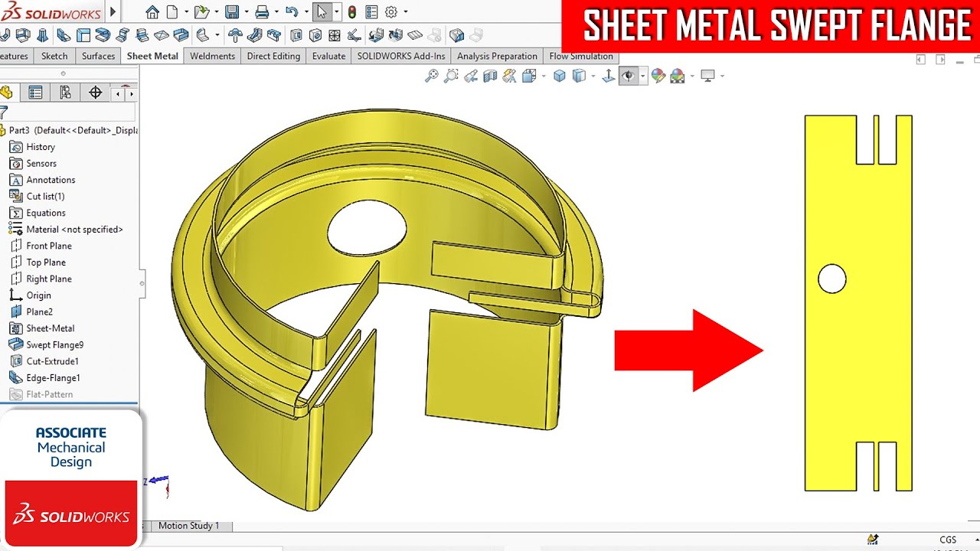The width and height of the screenshot is (980, 551).
Task: Switch to the Flow Simulation tab
Action: [581, 56]
